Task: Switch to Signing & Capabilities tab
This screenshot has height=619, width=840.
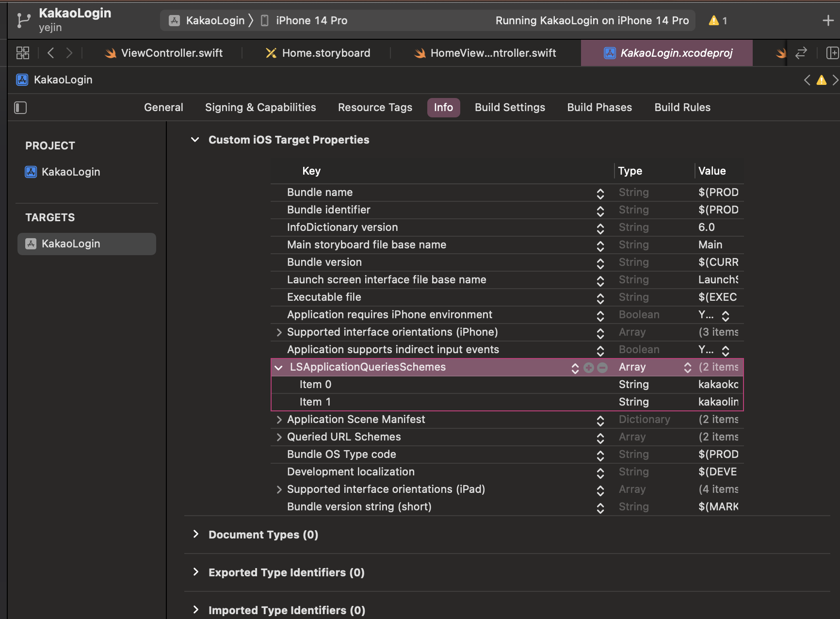Action: tap(260, 107)
